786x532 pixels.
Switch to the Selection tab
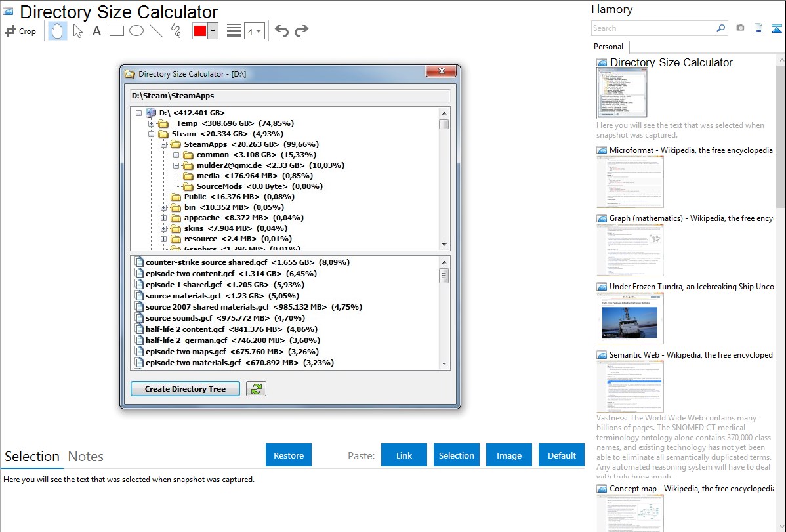pos(32,457)
